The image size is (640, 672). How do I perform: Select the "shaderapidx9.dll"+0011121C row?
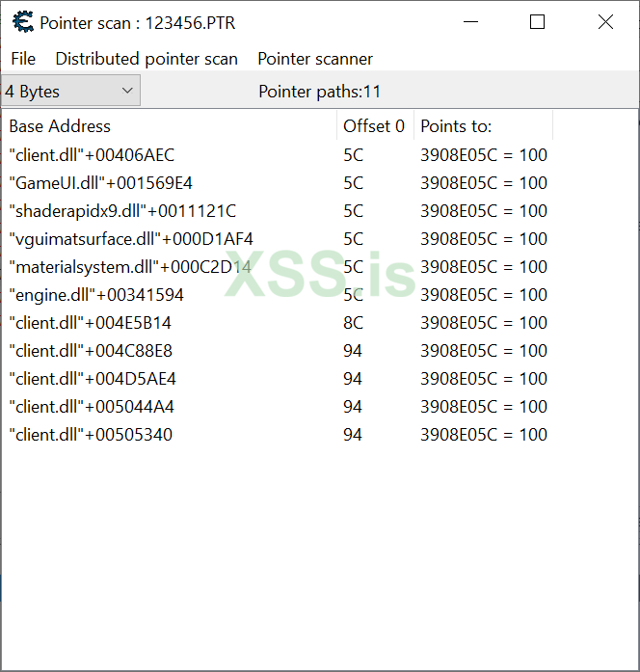click(x=122, y=211)
